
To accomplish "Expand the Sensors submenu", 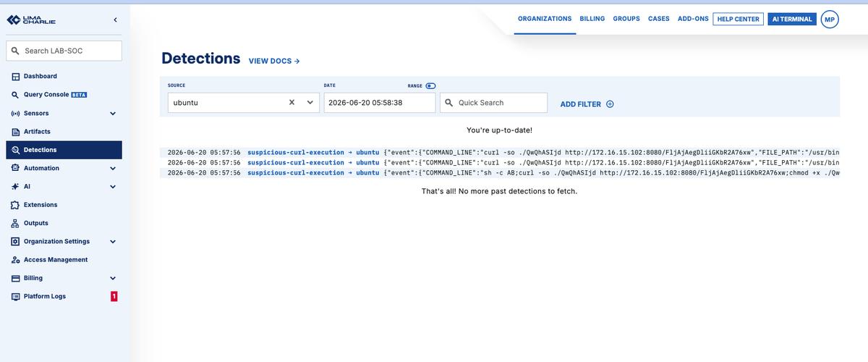I will point(112,114).
